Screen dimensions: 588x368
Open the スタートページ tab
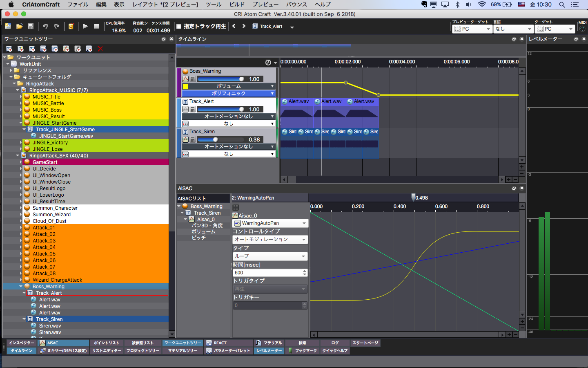(365, 343)
